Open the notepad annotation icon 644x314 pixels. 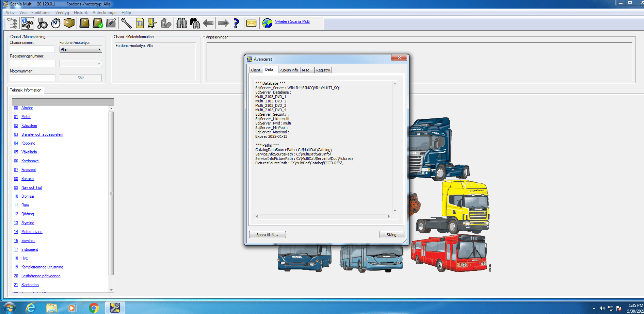tap(111, 23)
